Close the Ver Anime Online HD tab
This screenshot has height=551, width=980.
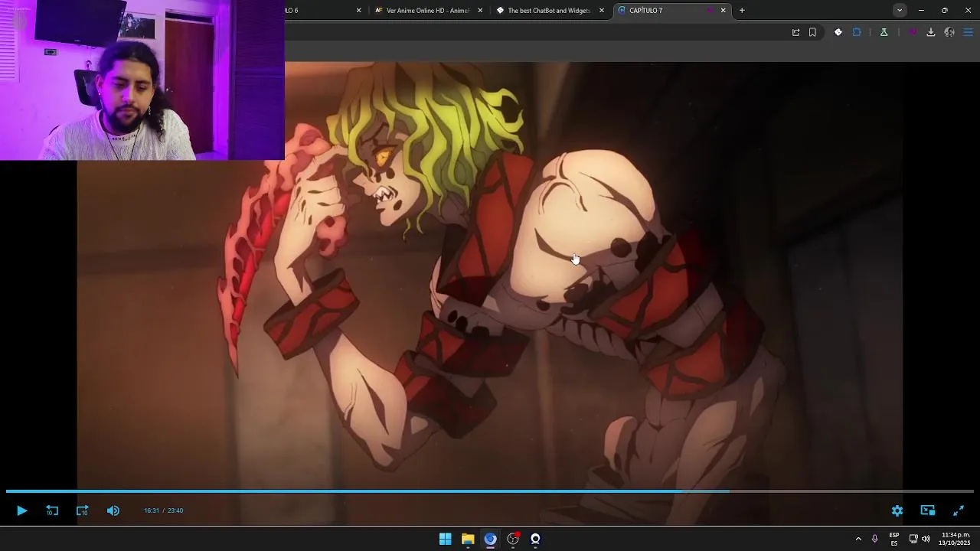[x=480, y=11]
